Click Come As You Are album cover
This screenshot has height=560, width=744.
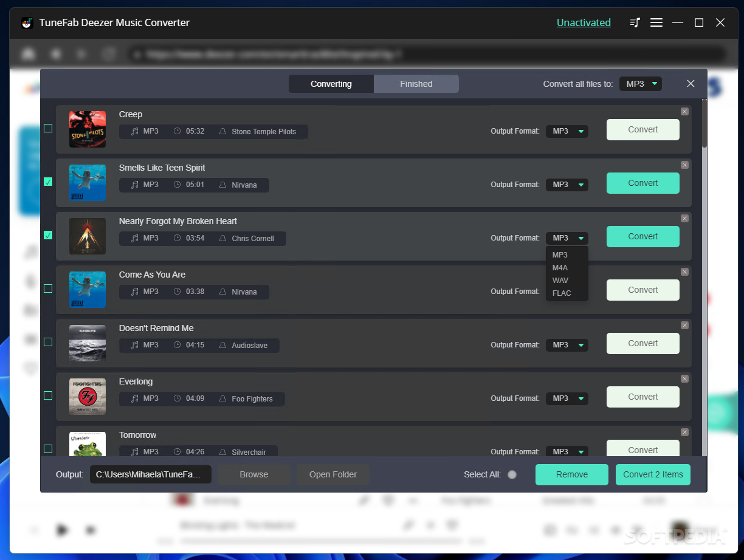[x=88, y=290]
